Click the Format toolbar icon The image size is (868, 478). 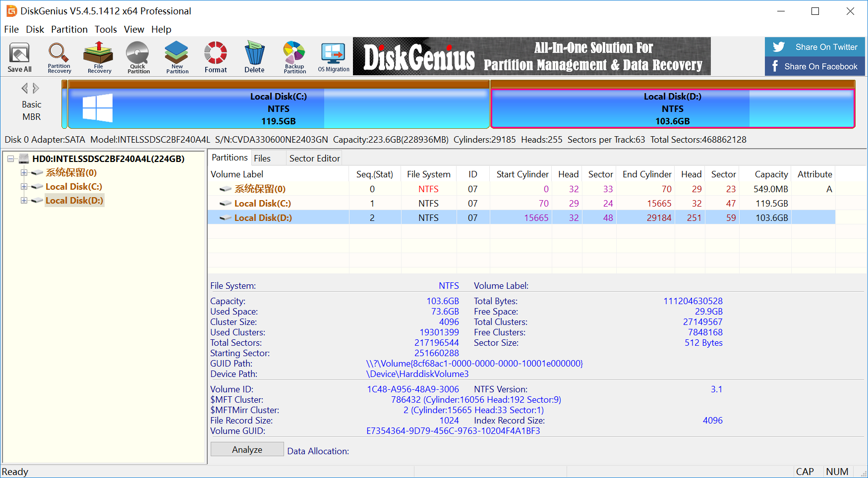click(216, 57)
